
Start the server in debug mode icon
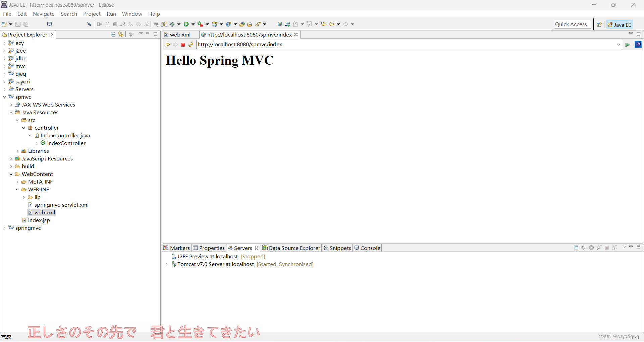pyautogui.click(x=584, y=248)
